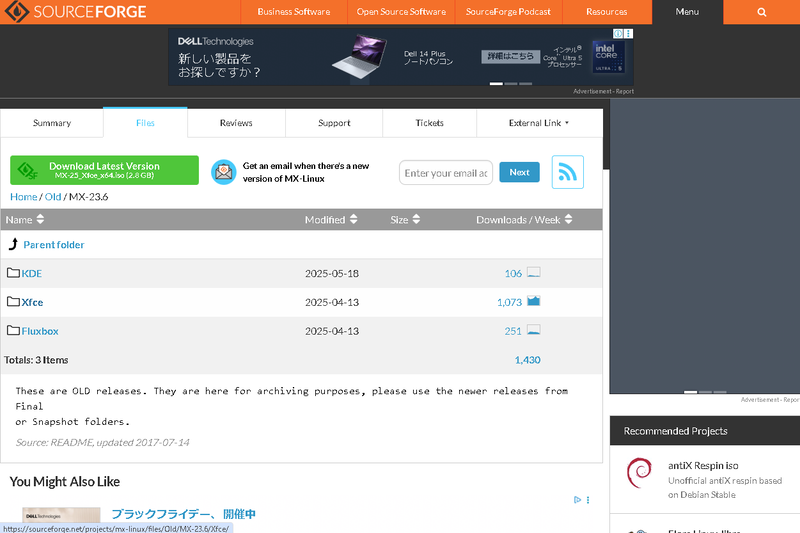
Task: Expand the External Link dropdown tab
Action: [x=539, y=123]
